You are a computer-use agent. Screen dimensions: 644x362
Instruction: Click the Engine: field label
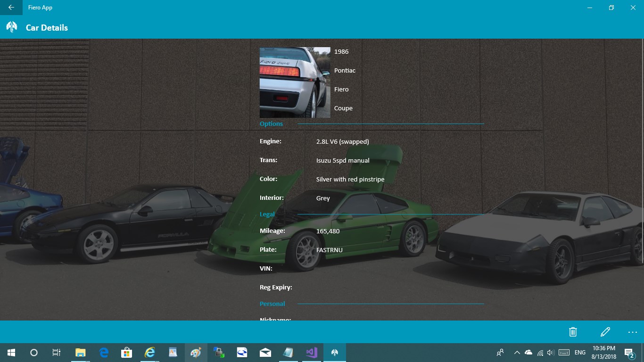tap(271, 141)
